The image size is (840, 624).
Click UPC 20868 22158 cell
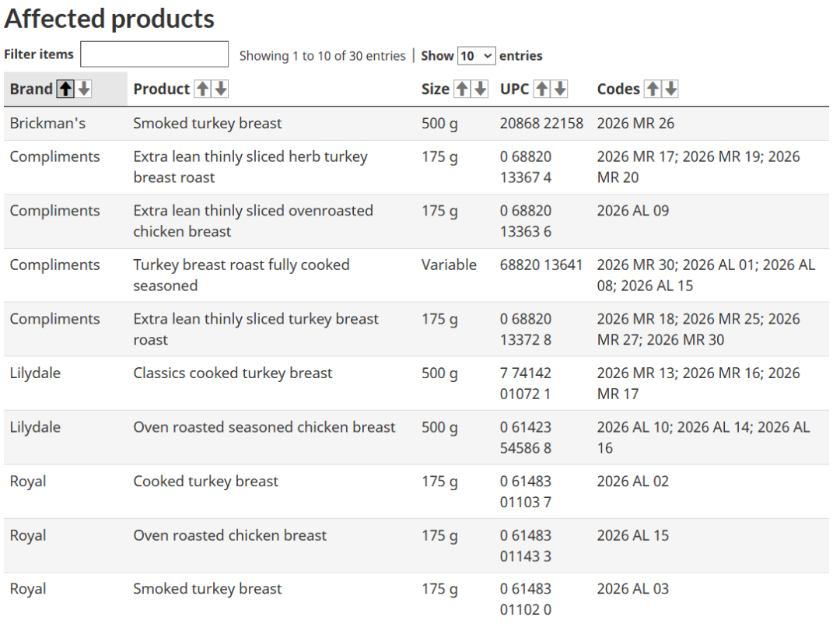tap(541, 124)
